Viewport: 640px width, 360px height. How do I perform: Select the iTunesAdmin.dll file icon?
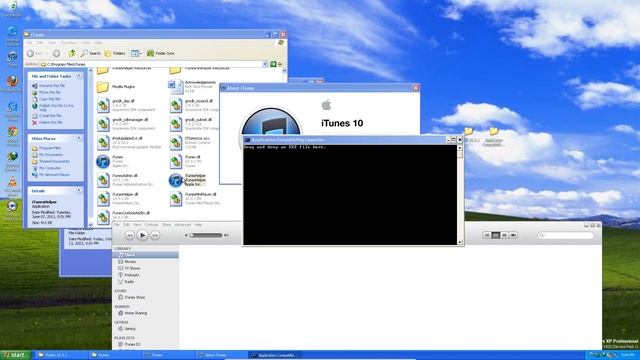coord(103,180)
